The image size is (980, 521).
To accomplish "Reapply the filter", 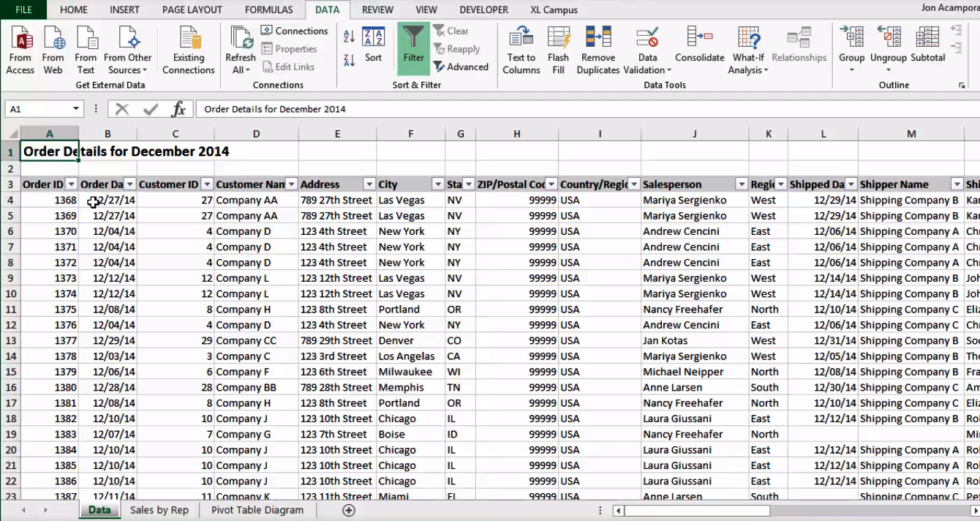I will point(456,49).
